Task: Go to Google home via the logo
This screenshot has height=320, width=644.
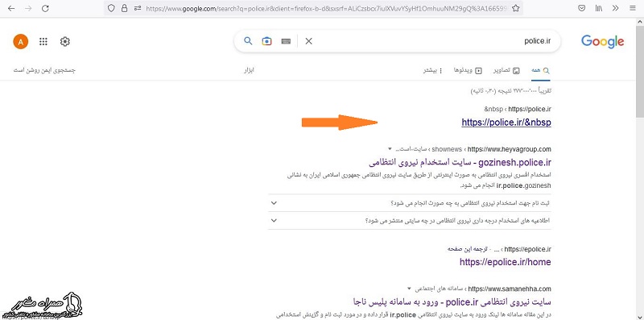Action: (602, 42)
